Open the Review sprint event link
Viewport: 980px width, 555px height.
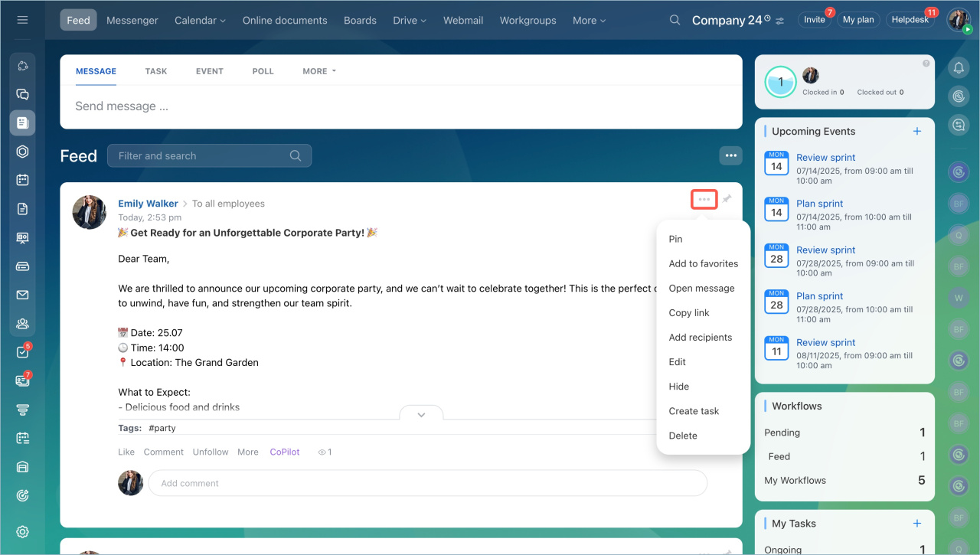[825, 158]
